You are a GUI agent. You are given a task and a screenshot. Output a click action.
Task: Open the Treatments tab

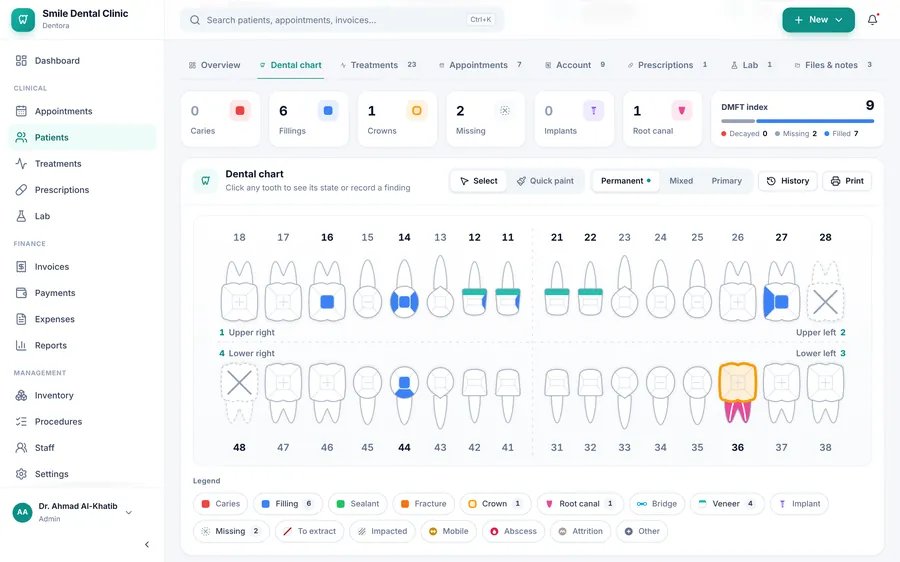point(378,65)
